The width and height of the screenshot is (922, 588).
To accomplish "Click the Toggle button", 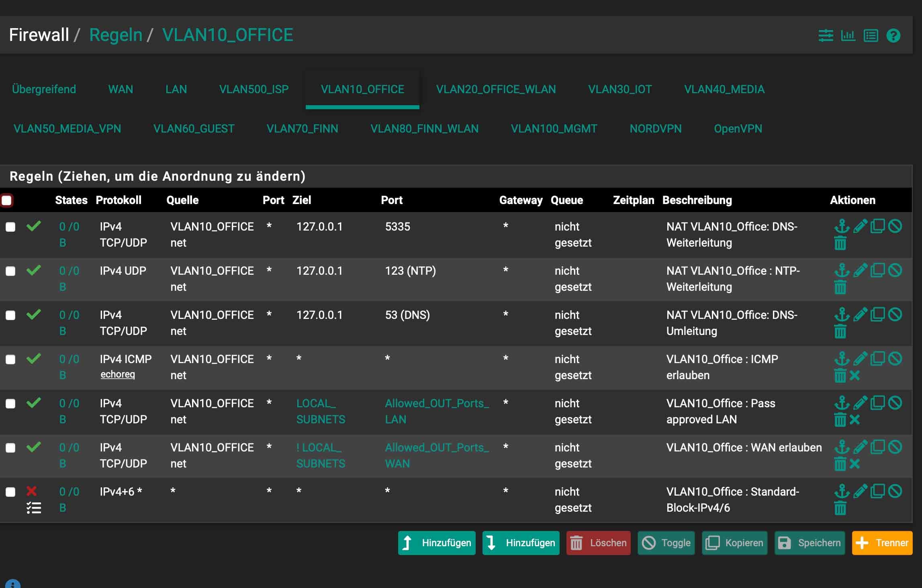I will tap(666, 543).
